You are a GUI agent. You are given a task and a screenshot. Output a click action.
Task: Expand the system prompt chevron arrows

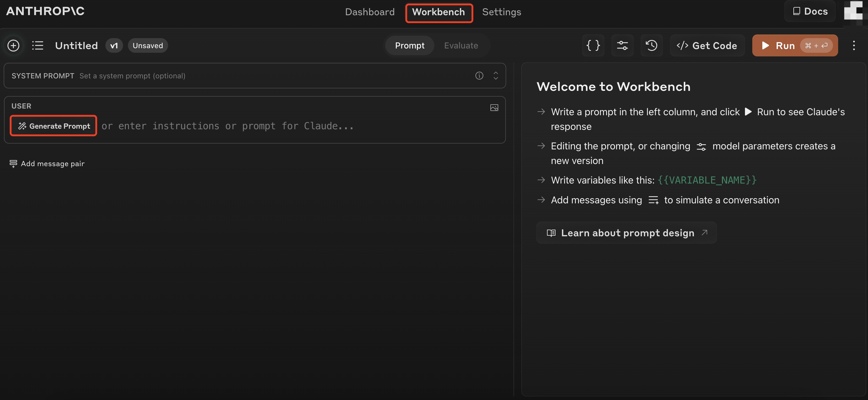click(x=495, y=76)
